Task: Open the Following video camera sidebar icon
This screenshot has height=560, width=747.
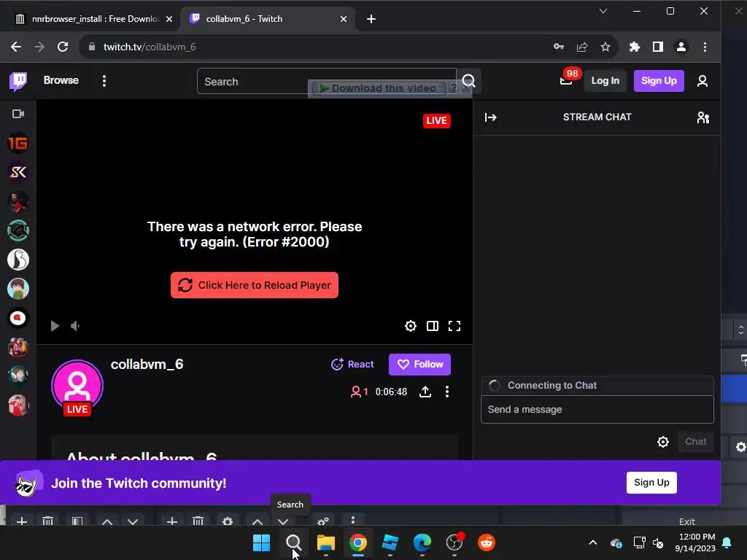Action: (18, 114)
